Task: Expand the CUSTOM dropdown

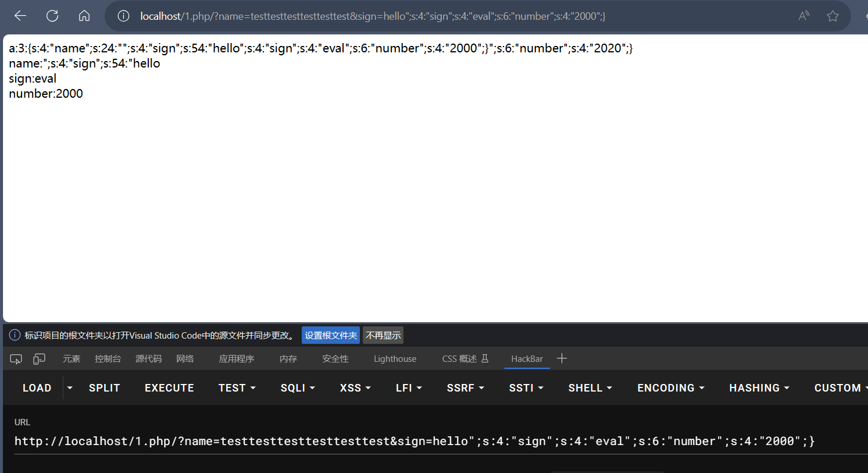Action: [841, 388]
